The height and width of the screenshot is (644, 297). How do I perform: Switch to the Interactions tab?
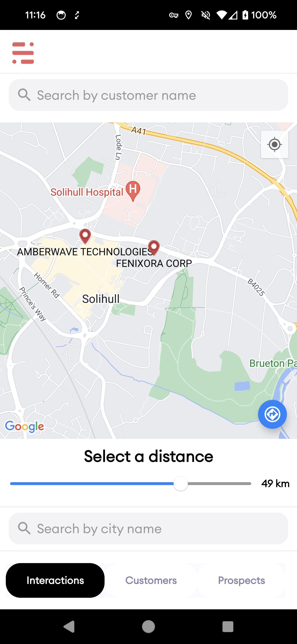click(x=55, y=580)
